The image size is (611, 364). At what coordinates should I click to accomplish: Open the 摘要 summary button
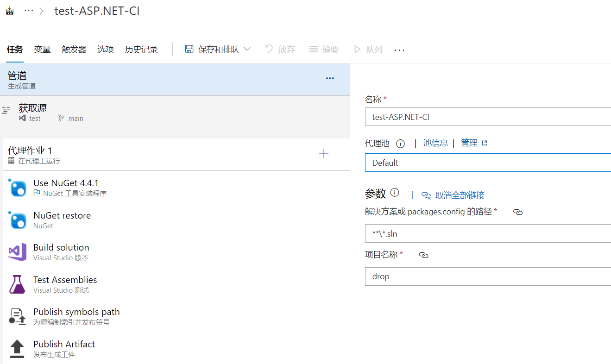pyautogui.click(x=323, y=49)
